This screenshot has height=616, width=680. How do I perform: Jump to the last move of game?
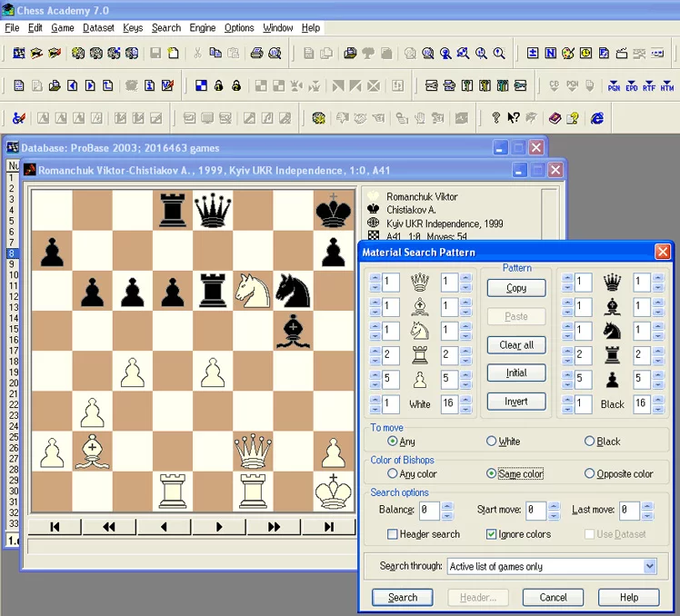pyautogui.click(x=328, y=526)
